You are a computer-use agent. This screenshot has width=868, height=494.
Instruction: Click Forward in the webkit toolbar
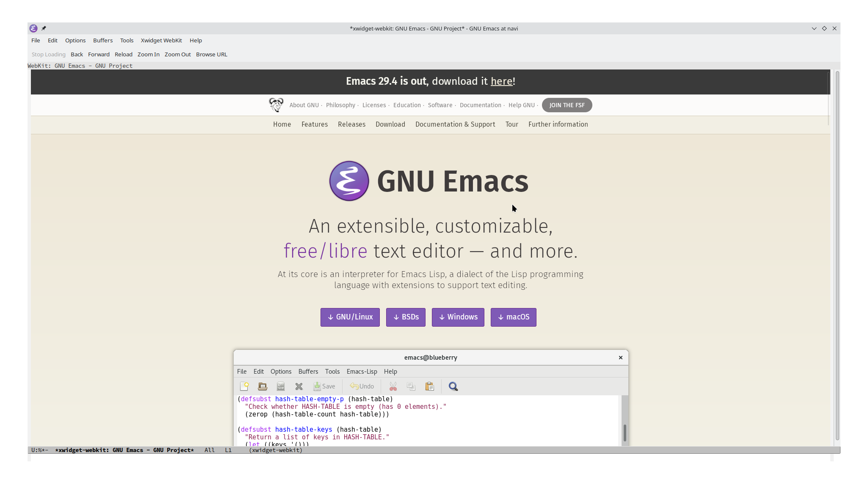point(99,54)
